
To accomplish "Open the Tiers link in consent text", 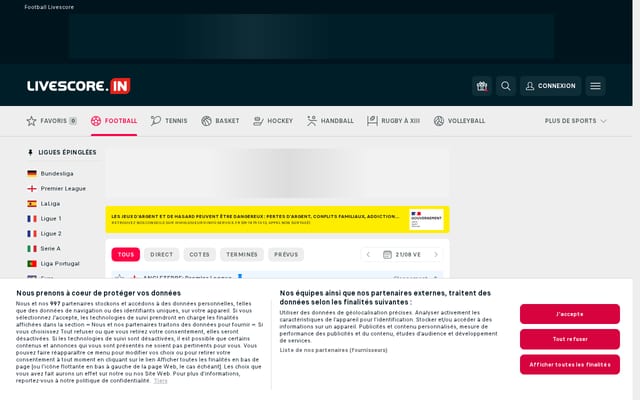I will point(160,381).
